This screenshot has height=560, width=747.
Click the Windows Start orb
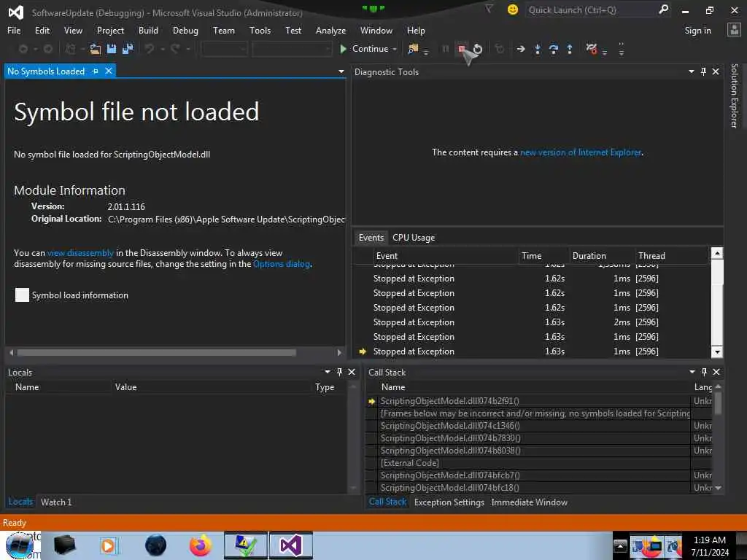click(20, 545)
